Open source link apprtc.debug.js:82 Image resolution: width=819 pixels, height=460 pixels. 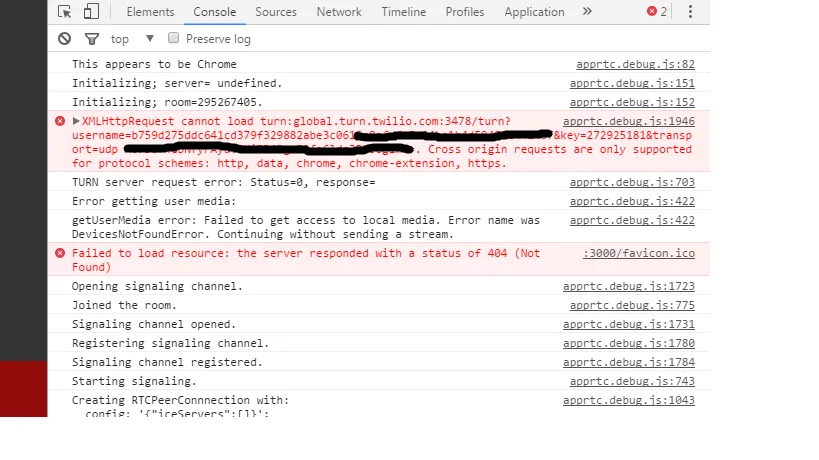pyautogui.click(x=635, y=64)
